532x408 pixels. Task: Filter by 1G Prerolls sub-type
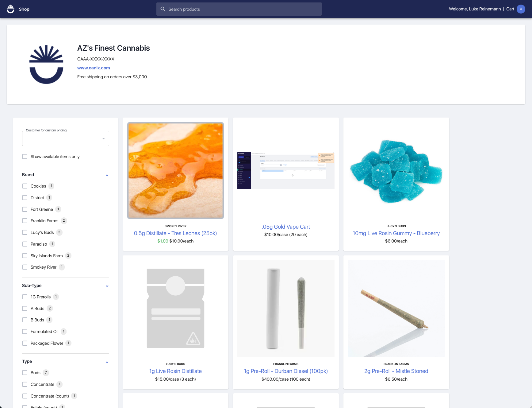tap(25, 297)
